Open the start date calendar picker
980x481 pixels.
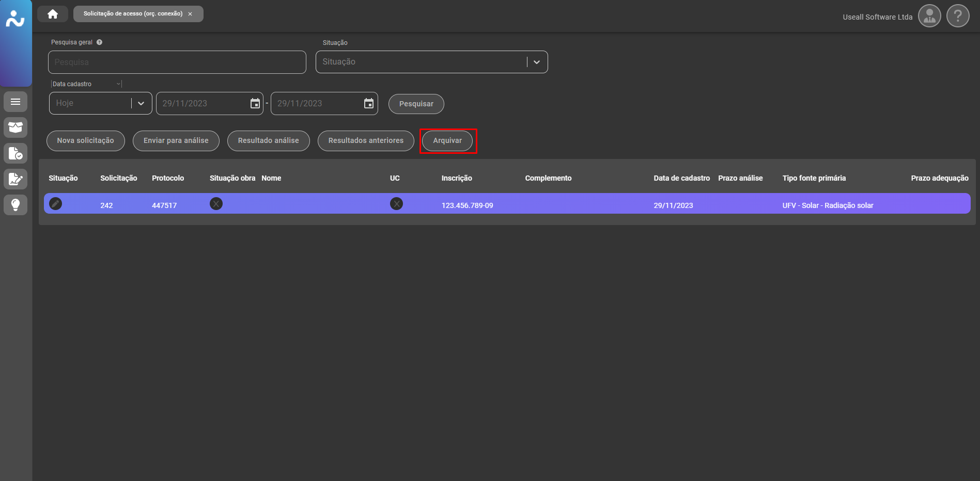click(255, 104)
